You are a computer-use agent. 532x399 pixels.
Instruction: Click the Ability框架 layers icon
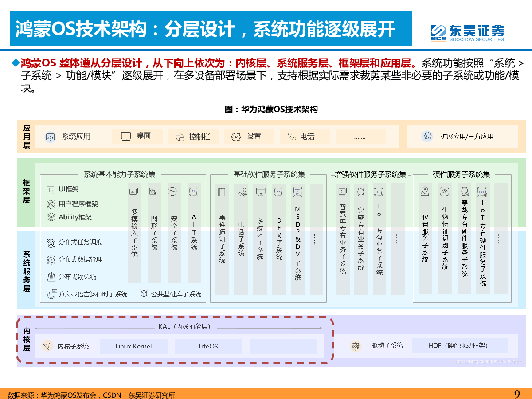(50, 217)
